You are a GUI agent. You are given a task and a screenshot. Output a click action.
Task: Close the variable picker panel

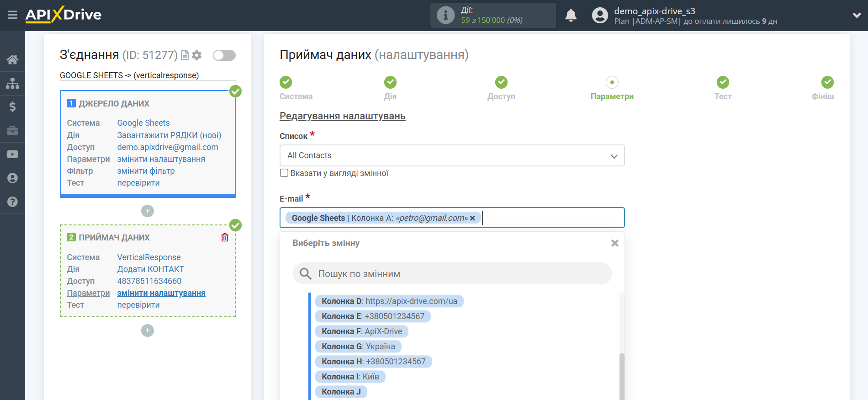tap(615, 243)
